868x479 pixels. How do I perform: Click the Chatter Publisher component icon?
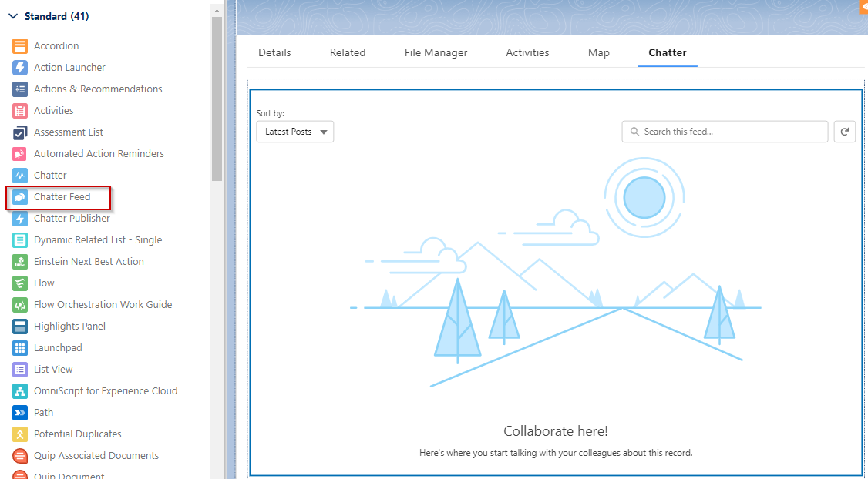point(20,218)
